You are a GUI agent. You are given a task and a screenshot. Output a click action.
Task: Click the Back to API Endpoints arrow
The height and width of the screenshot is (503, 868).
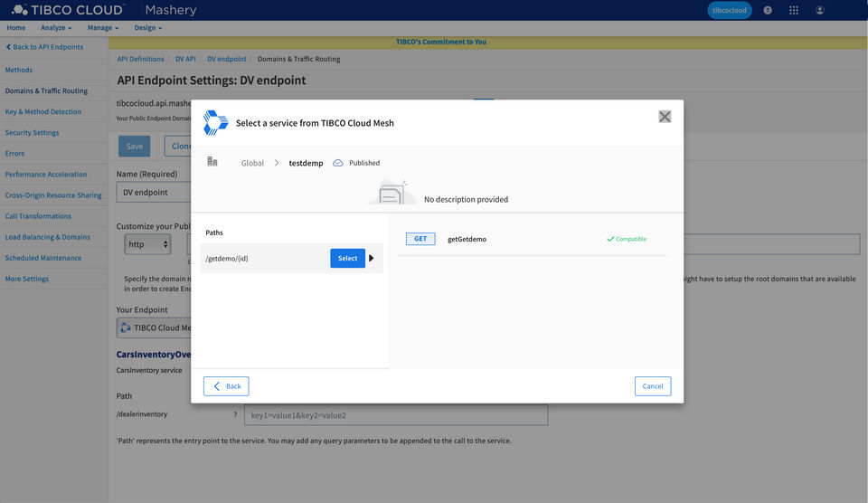pos(8,47)
